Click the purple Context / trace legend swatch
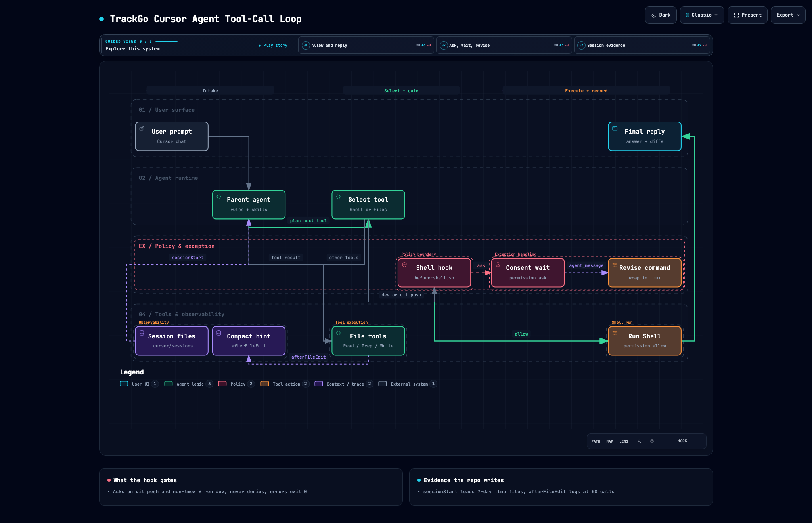This screenshot has height=523, width=812. (318, 384)
